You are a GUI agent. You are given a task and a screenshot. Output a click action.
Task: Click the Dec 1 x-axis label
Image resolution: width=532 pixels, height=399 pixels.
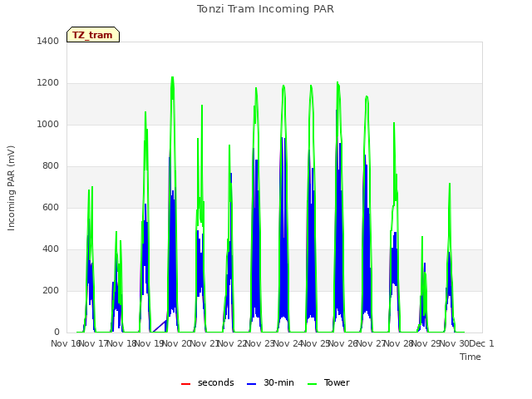[x=482, y=343]
